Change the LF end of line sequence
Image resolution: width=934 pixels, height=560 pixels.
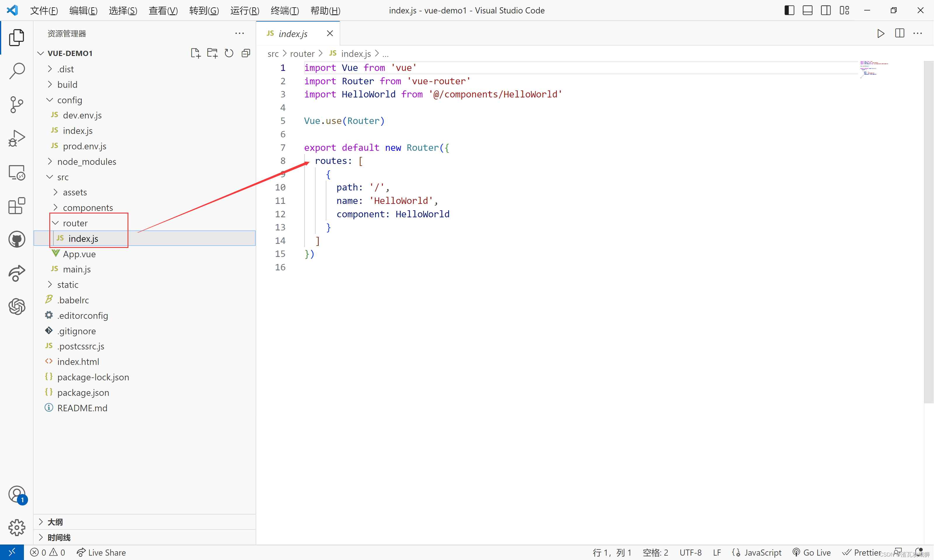pyautogui.click(x=717, y=552)
